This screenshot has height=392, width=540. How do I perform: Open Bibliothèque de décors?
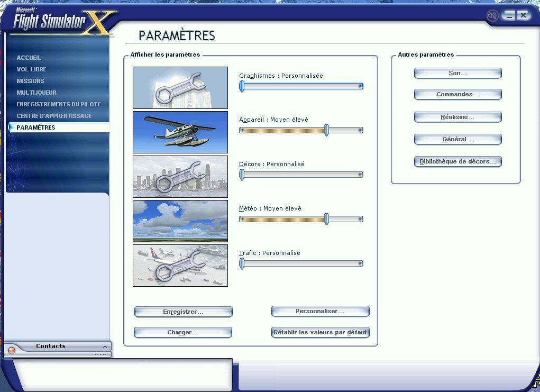pos(457,161)
